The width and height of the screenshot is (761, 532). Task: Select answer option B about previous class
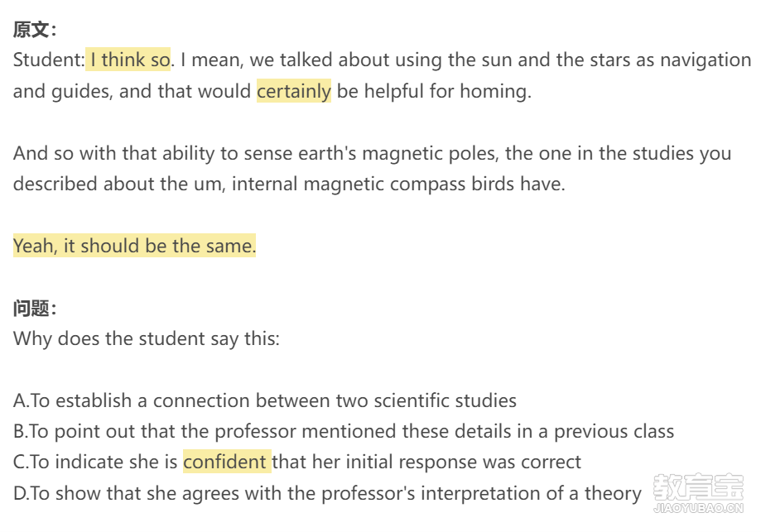[344, 431]
